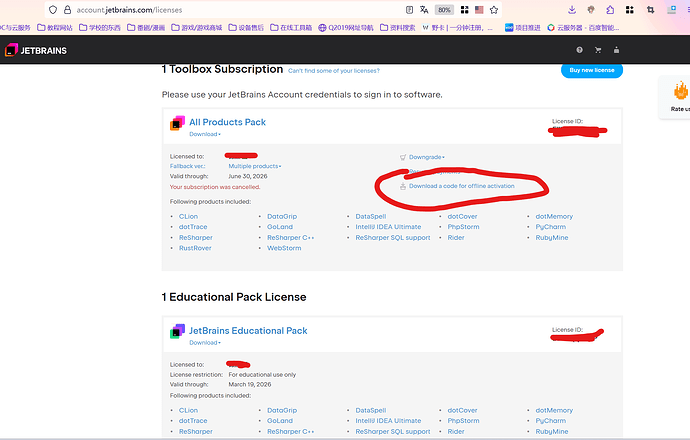Image resolution: width=690 pixels, height=440 pixels.
Task: Open the 游戏/游戏商城 bookmark folder
Action: 197,28
